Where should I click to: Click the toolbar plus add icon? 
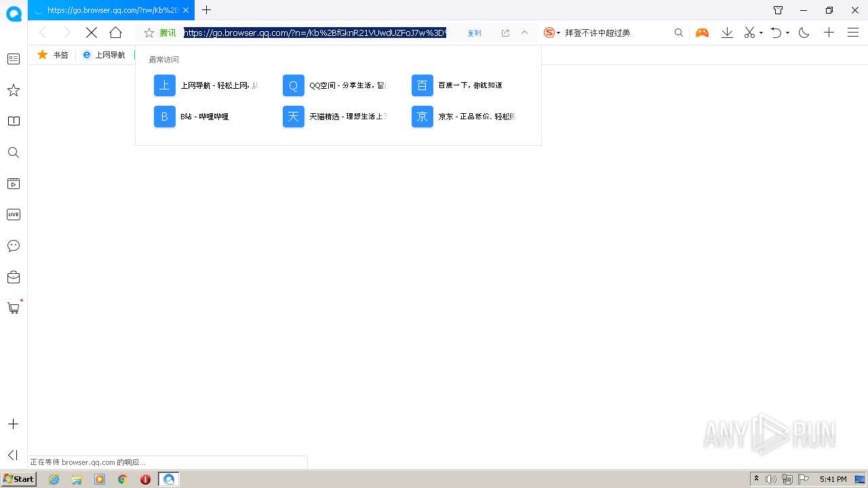[829, 33]
